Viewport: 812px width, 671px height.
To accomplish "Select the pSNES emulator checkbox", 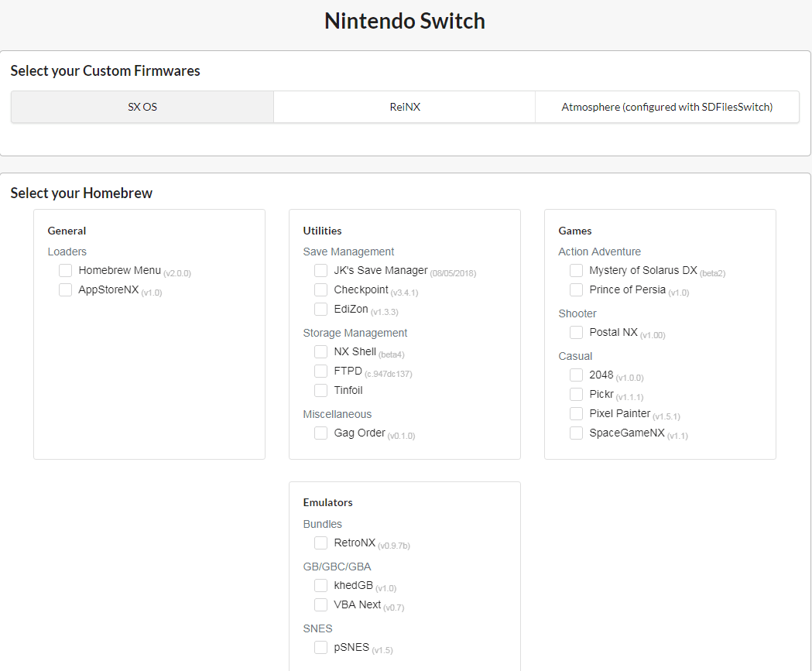I will tap(320, 647).
